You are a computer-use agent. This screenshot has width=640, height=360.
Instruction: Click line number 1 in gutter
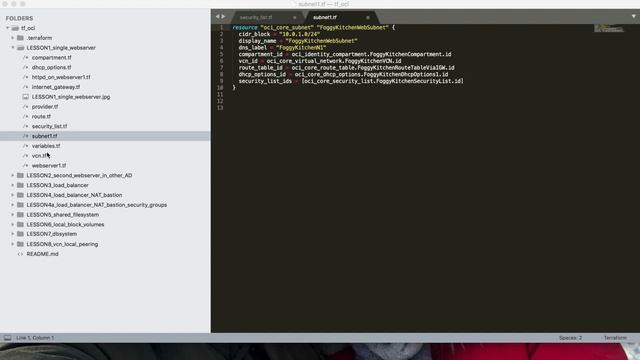pyautogui.click(x=222, y=28)
